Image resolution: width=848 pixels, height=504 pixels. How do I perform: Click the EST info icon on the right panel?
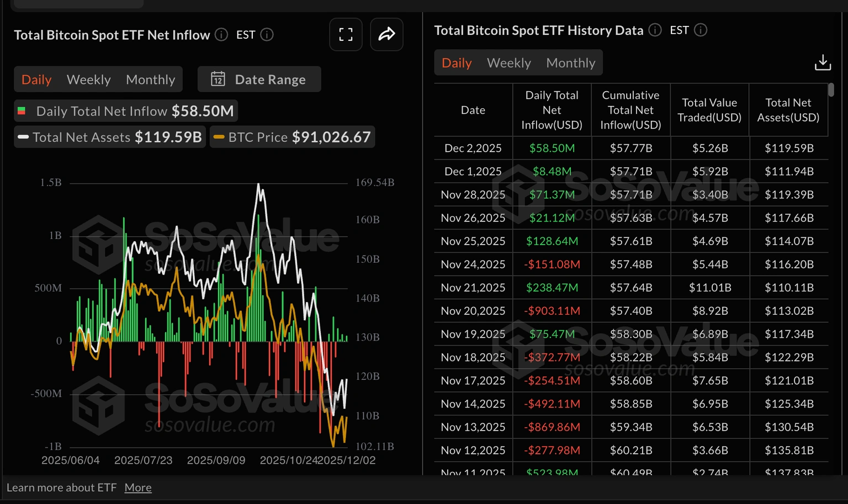[x=700, y=30]
